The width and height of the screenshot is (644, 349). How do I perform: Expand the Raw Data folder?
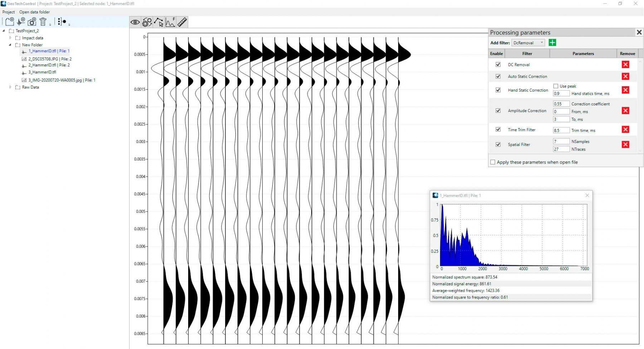(x=10, y=87)
